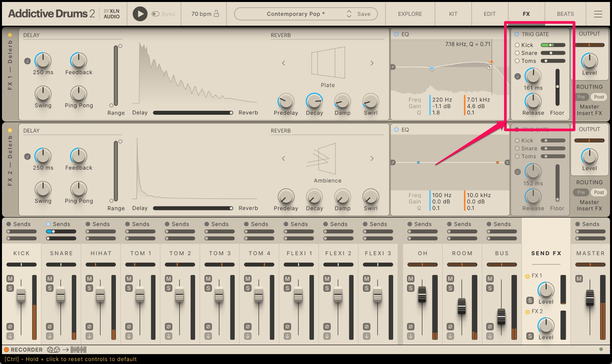Select next reverb type after Plate

[x=372, y=63]
